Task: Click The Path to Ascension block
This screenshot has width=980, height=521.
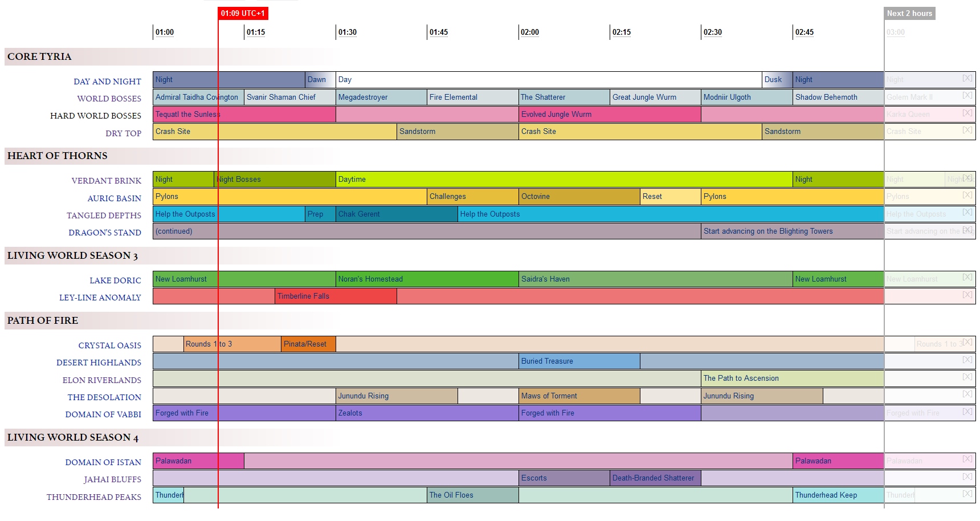Action: [793, 378]
